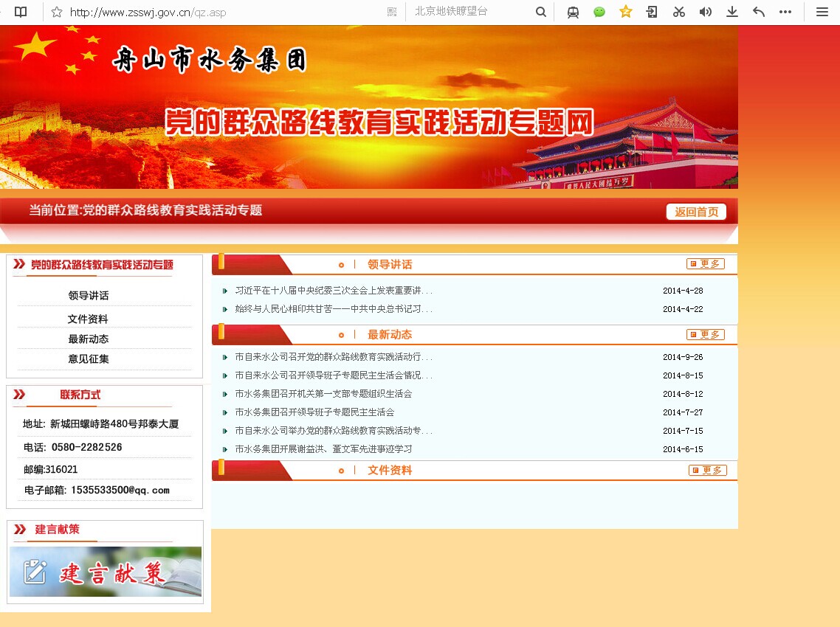Open the hamburger main menu
The width and height of the screenshot is (840, 627).
click(822, 12)
